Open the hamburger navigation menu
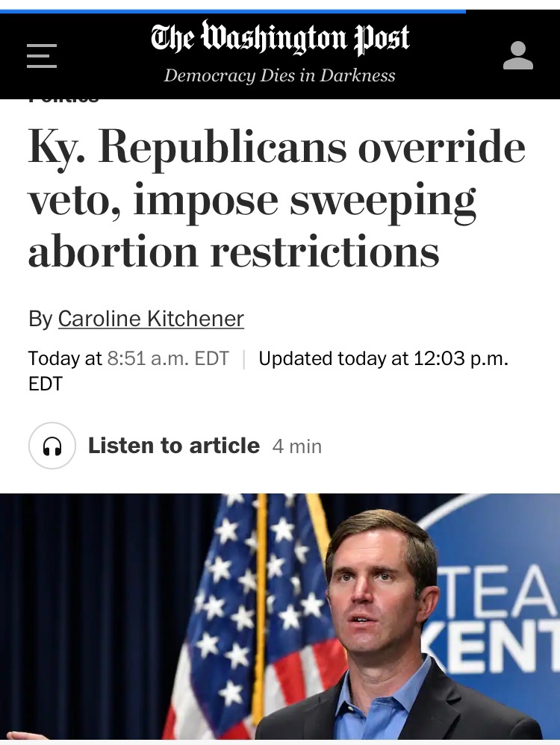 (x=42, y=56)
